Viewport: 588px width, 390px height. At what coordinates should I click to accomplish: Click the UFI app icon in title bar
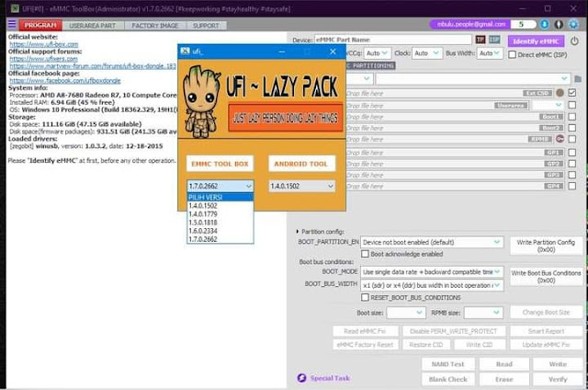(15, 8)
